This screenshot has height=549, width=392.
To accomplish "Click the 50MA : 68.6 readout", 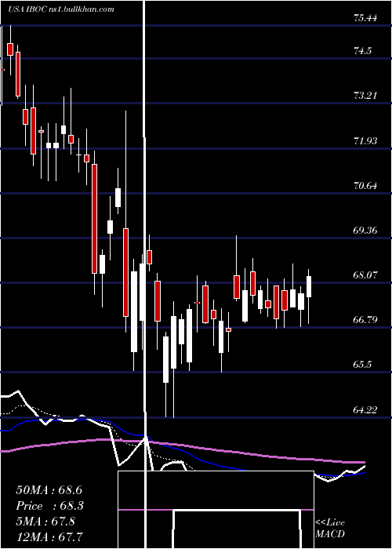I will [49, 490].
